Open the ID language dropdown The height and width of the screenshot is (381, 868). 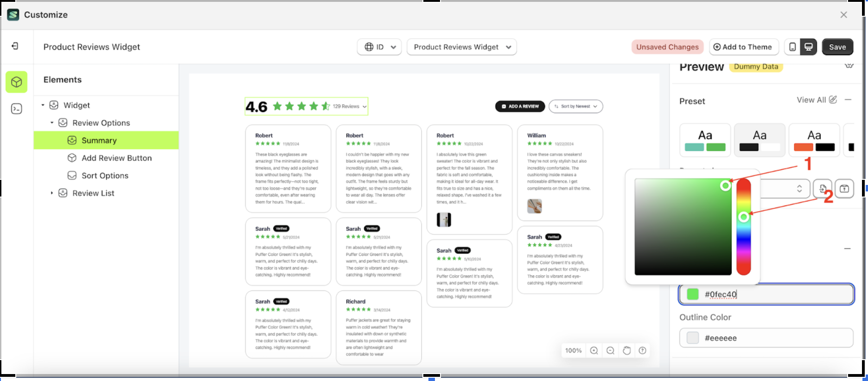tap(379, 47)
